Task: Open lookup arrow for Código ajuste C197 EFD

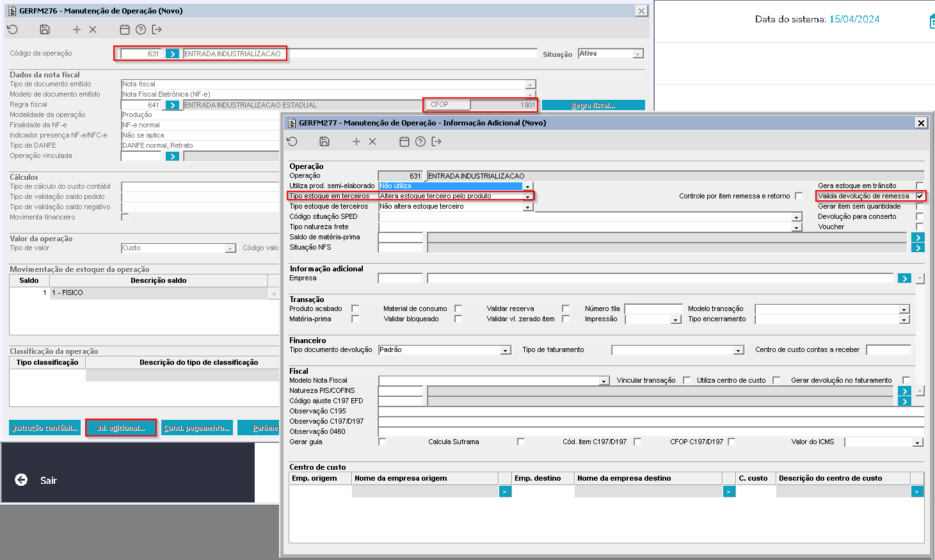Action: coord(904,401)
